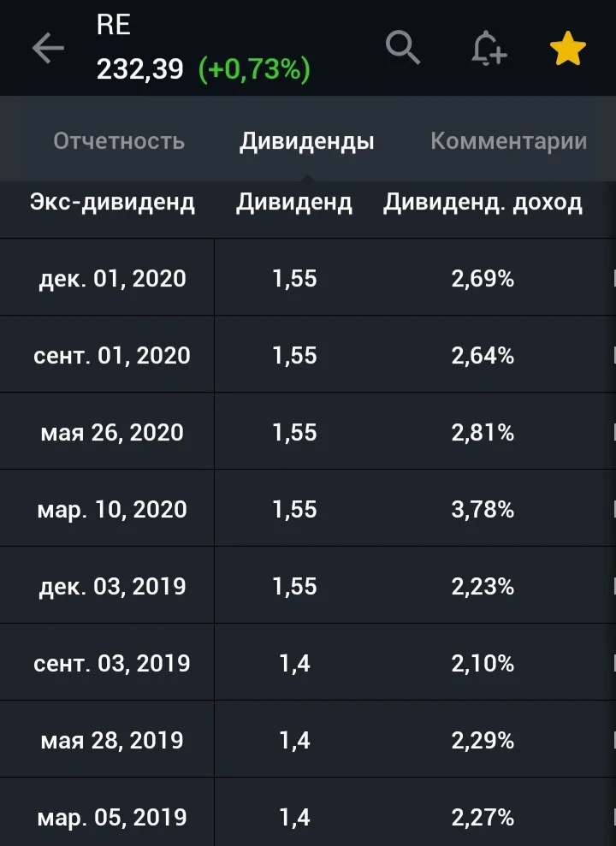
Task: Add a price alert using bell icon
Action: click(489, 48)
